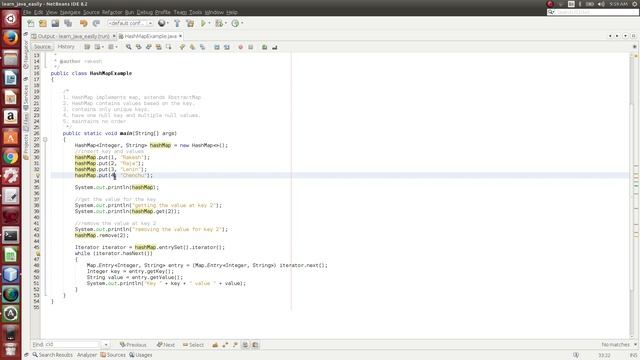Open Chrome from the Ubuntu dock
The width and height of the screenshot is (640, 360).
(x=11, y=157)
